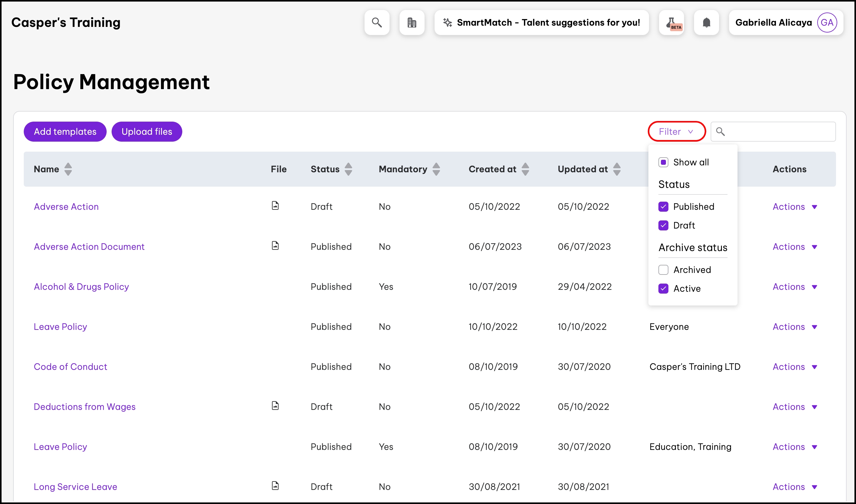Open Alcohol & Drugs Policy link
Screen dimensions: 856x504
pos(81,287)
